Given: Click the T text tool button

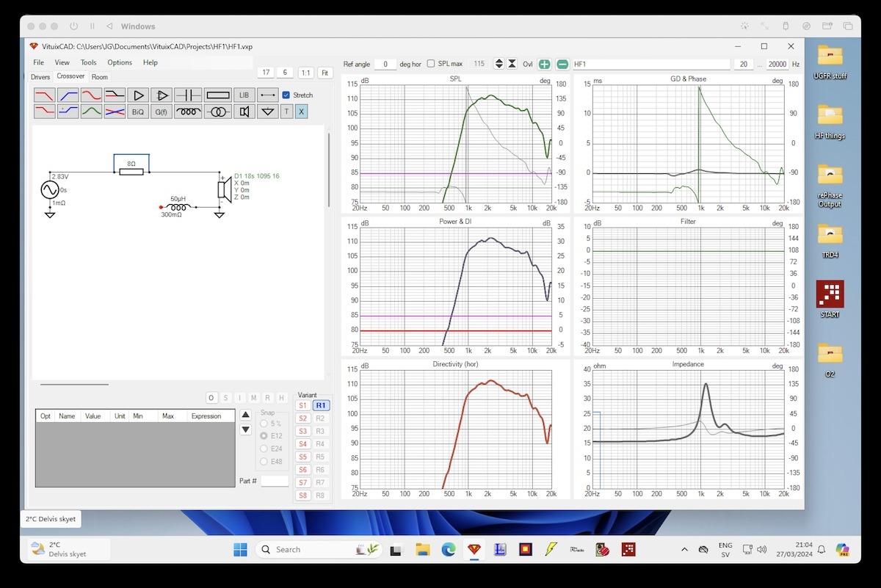Looking at the screenshot, I should pyautogui.click(x=287, y=112).
